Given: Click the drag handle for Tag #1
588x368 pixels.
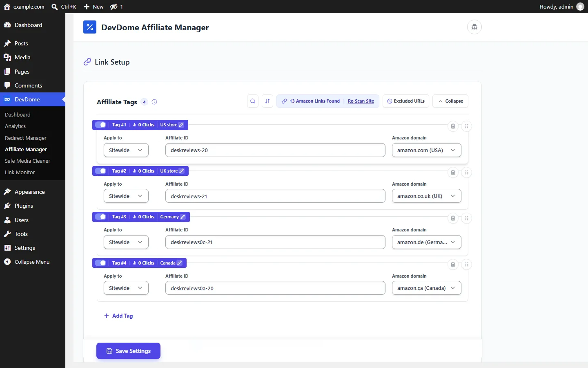Looking at the screenshot, I should (466, 126).
